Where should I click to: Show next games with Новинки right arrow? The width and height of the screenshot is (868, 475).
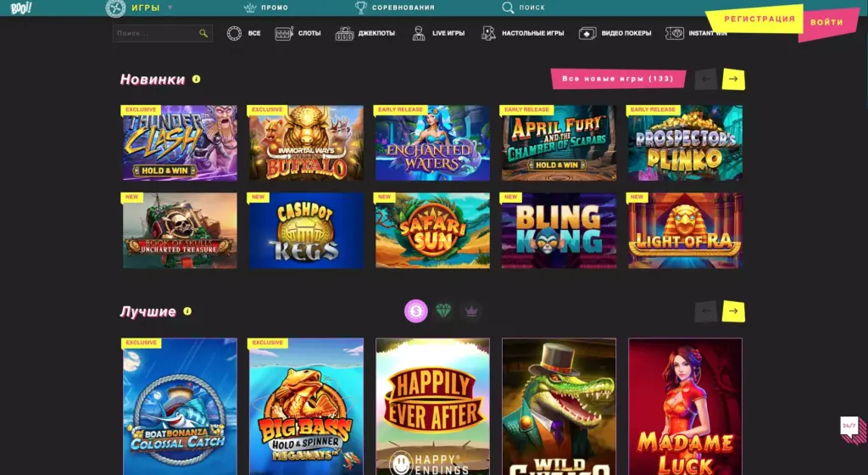click(x=733, y=79)
